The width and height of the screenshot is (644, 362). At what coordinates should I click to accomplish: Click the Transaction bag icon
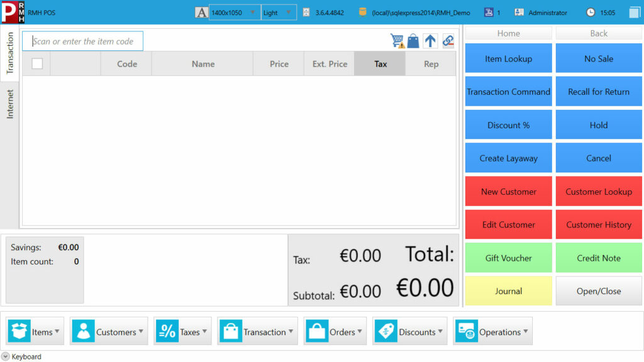point(231,331)
